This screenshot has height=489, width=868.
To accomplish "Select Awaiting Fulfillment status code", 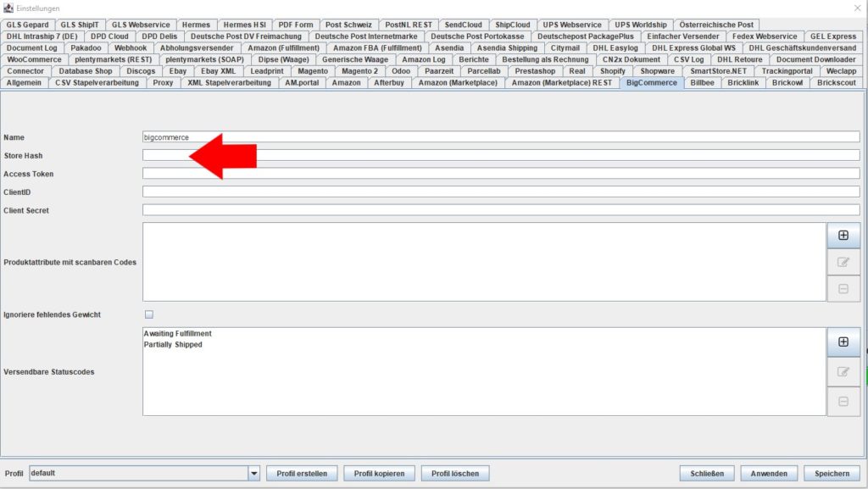I will click(x=178, y=334).
